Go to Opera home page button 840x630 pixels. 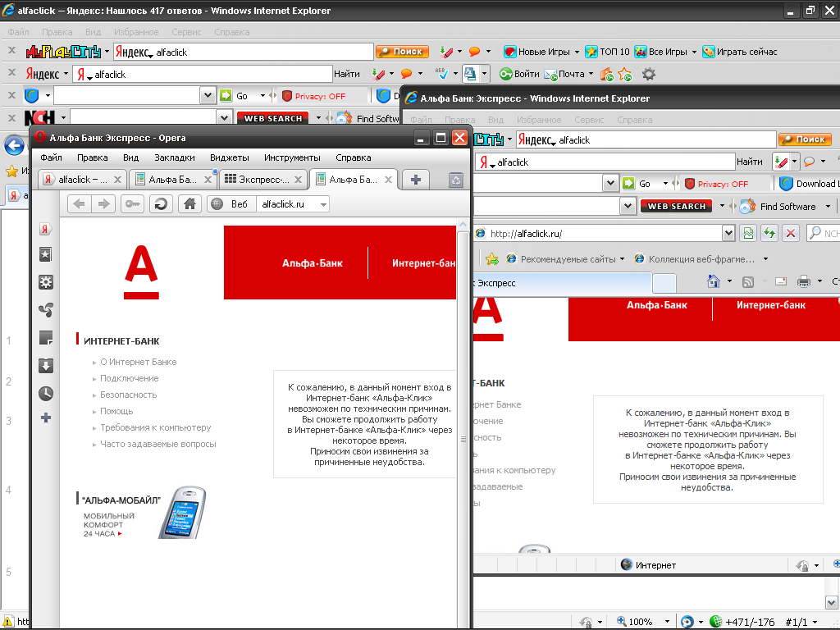(189, 204)
